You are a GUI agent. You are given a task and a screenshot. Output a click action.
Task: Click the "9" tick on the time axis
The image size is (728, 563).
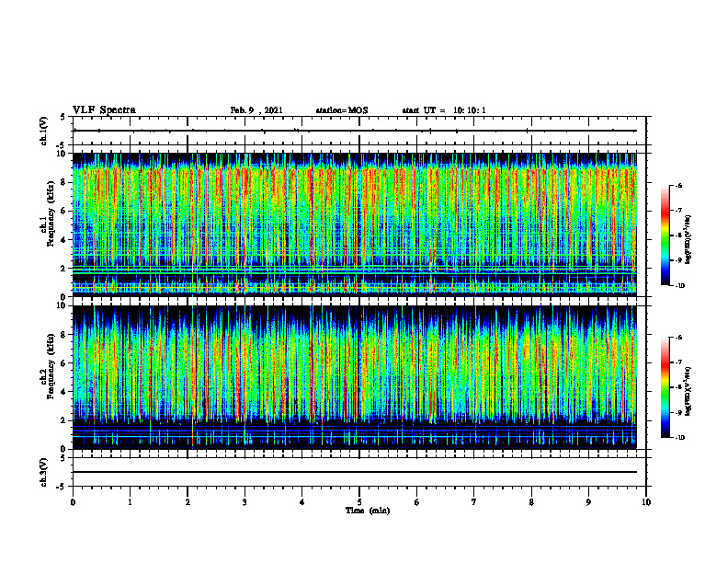pos(588,502)
